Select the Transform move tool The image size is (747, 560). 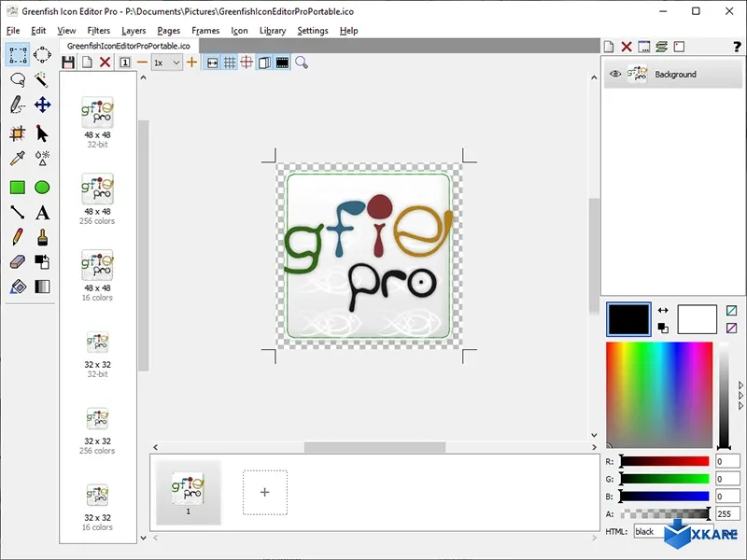[x=42, y=105]
